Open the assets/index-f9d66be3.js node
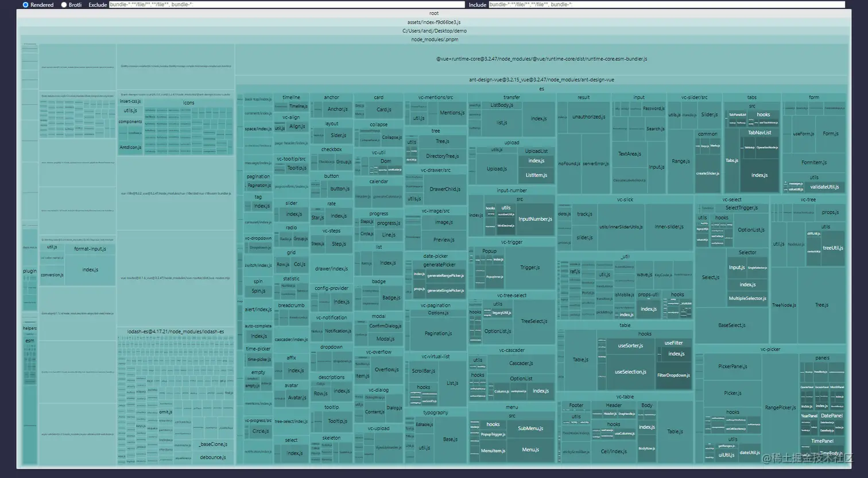The height and width of the screenshot is (478, 868). (x=434, y=22)
